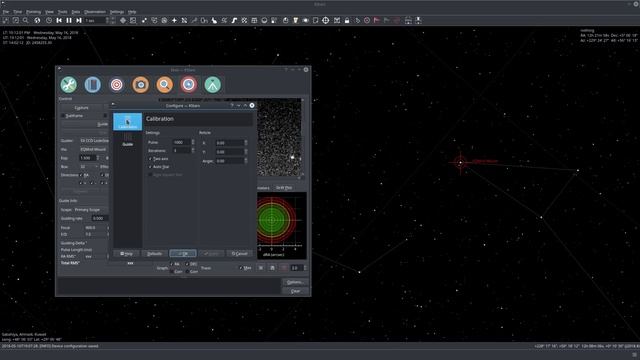640x360 pixels.
Task: Click the Defaults button
Action: [154, 253]
